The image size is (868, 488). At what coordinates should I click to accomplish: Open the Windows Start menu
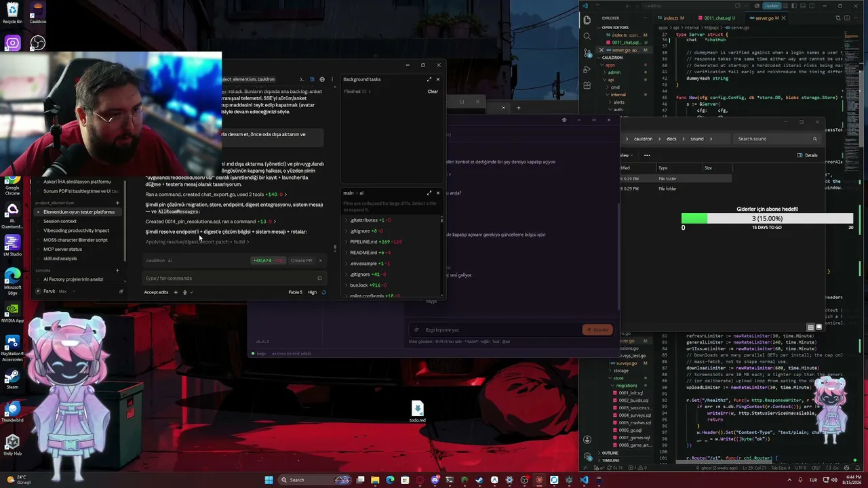tap(269, 480)
